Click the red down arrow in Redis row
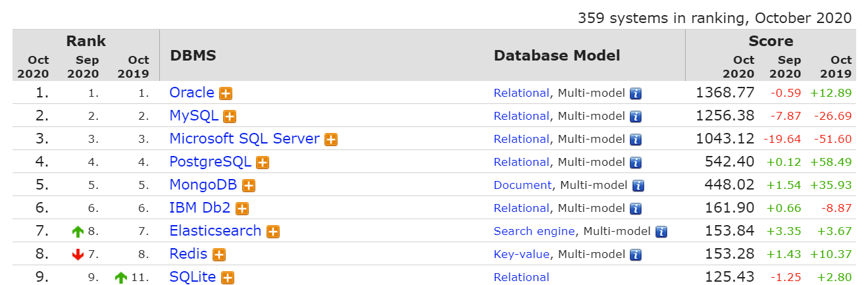The image size is (868, 285). click(x=78, y=255)
